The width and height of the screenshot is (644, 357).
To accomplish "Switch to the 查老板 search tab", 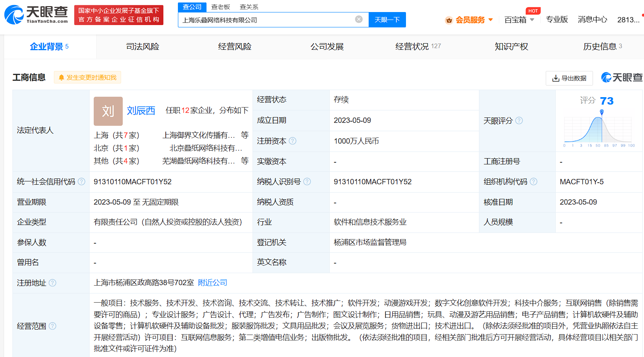I will pyautogui.click(x=221, y=7).
